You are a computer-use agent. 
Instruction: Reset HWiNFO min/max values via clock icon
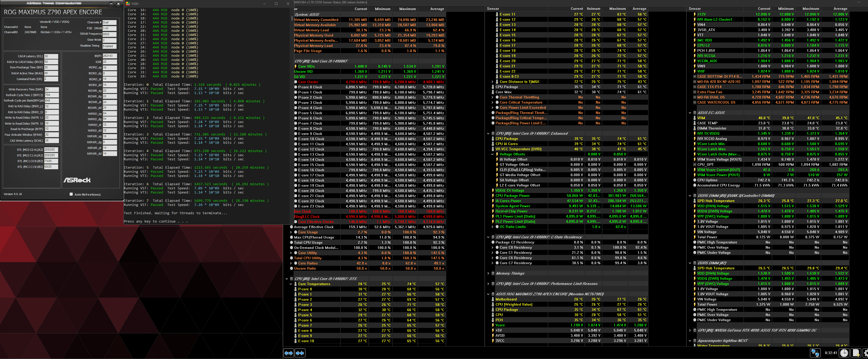pos(844,353)
